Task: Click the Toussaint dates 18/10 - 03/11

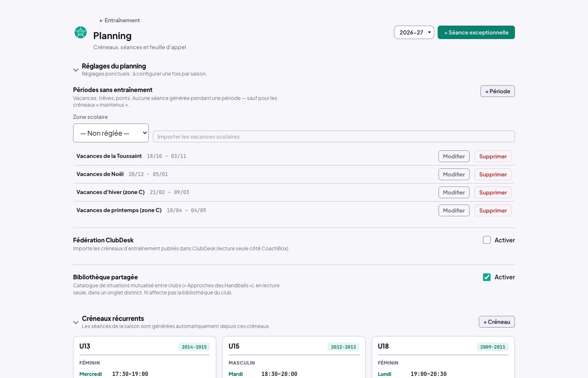Action: (166, 156)
